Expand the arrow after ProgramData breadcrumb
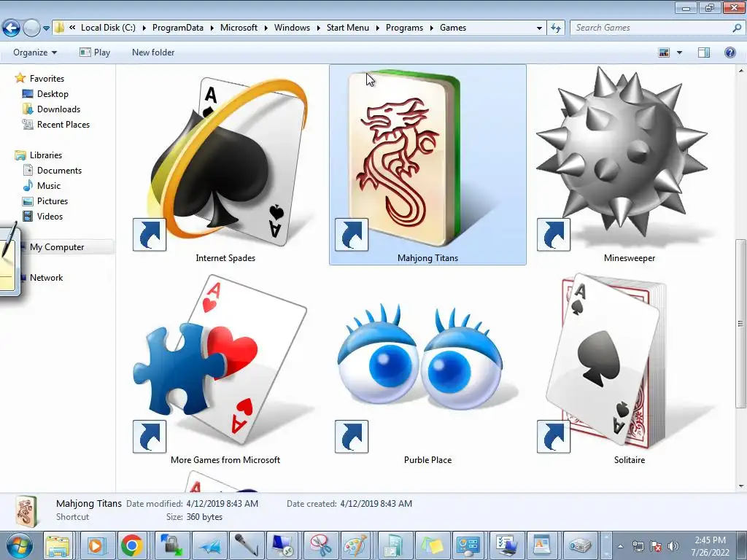747x560 pixels. tap(212, 28)
